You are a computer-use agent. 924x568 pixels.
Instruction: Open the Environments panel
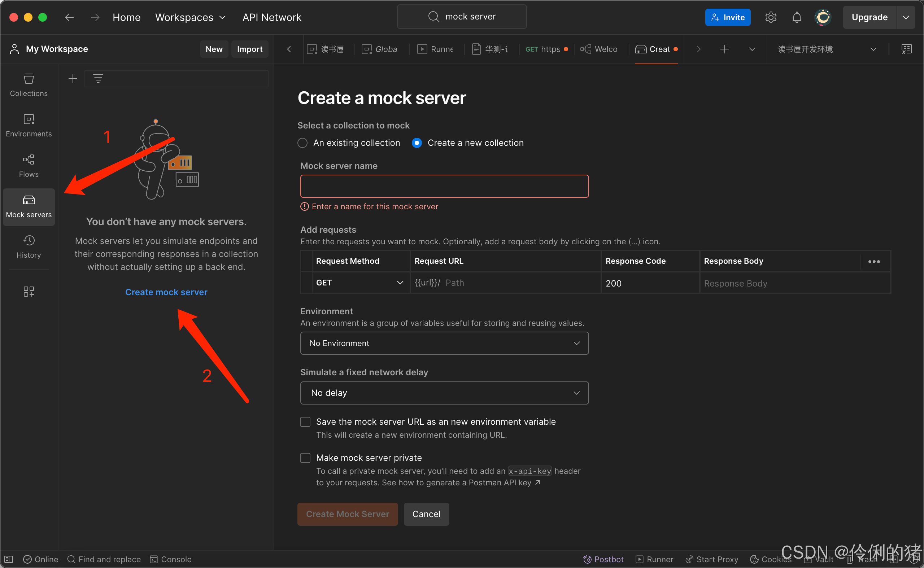coord(29,125)
